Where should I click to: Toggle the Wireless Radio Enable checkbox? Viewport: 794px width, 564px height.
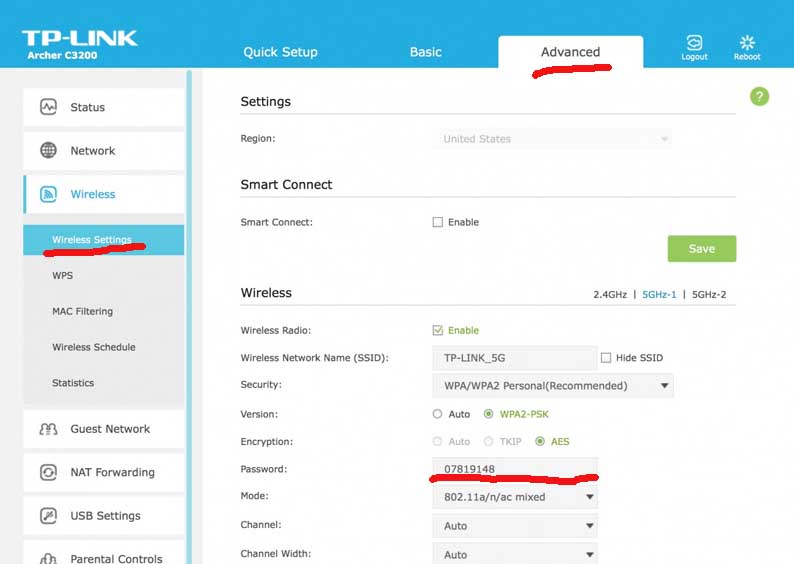pos(438,331)
